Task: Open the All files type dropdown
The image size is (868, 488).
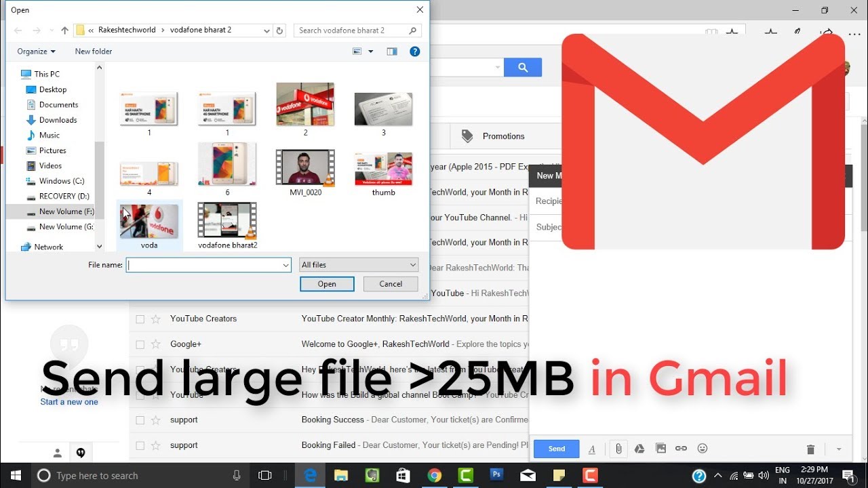Action: coord(359,265)
